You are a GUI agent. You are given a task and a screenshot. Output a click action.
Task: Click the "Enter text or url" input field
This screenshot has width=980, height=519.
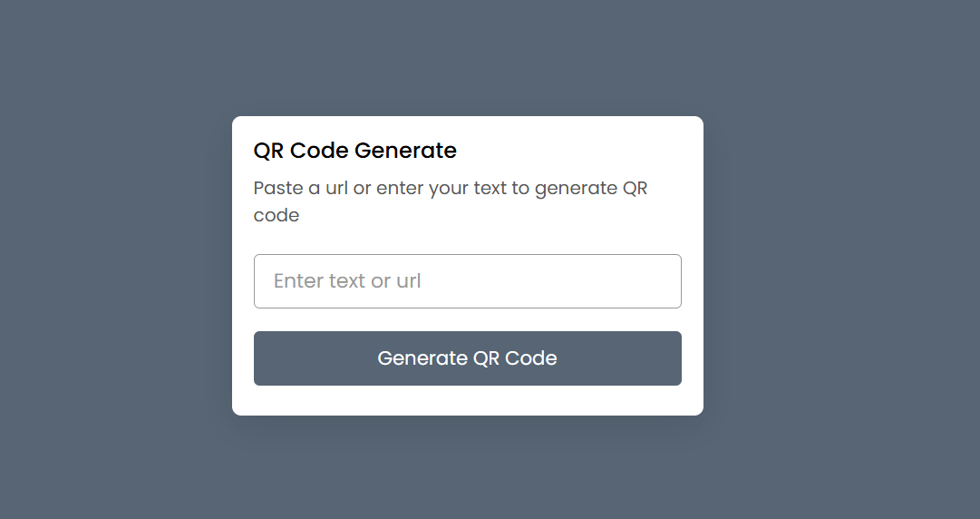coord(467,281)
